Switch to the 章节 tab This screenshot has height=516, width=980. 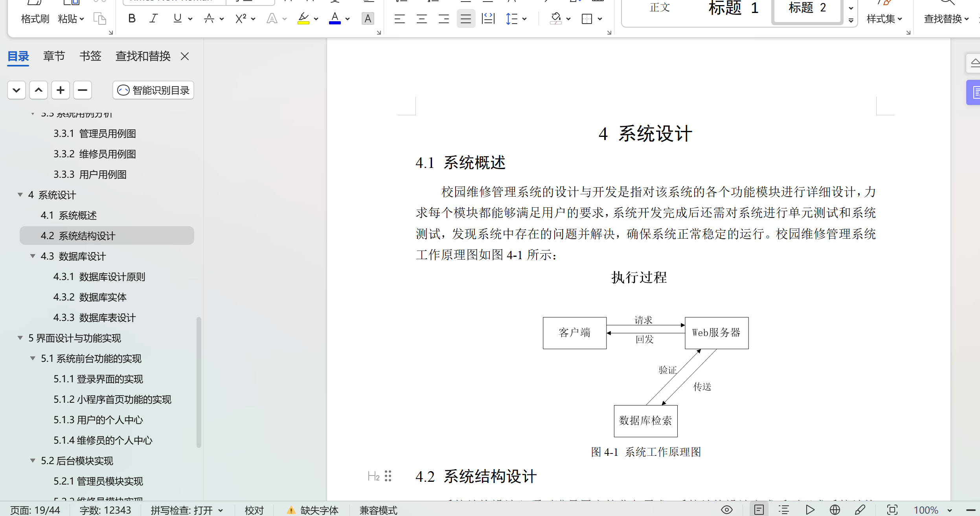[54, 56]
